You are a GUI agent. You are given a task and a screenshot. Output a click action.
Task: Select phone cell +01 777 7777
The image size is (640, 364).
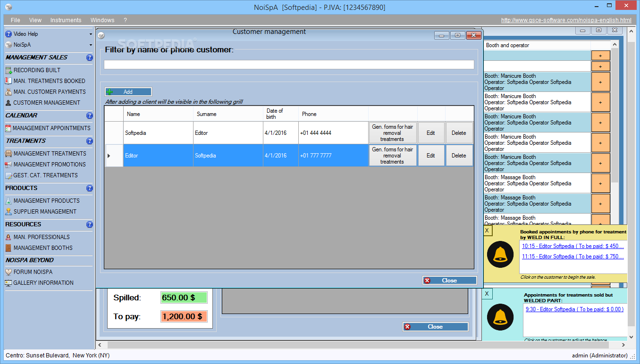coord(333,156)
